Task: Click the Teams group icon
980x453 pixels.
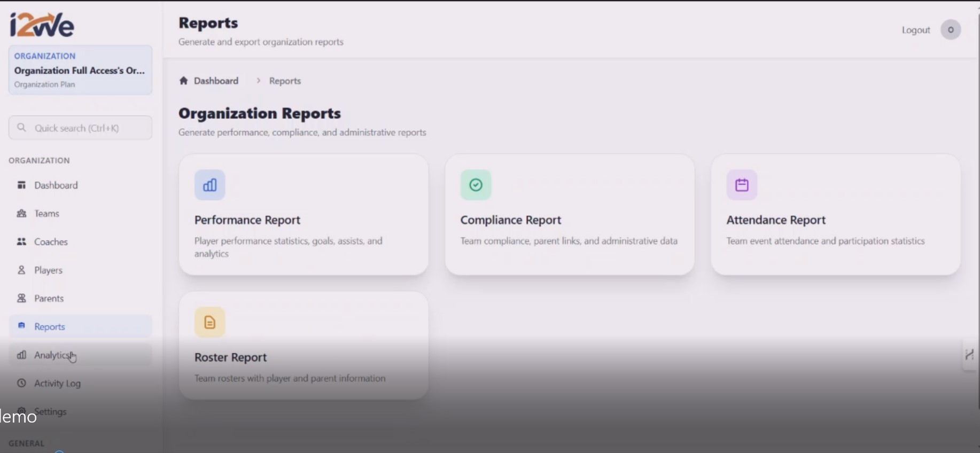Action: point(21,213)
